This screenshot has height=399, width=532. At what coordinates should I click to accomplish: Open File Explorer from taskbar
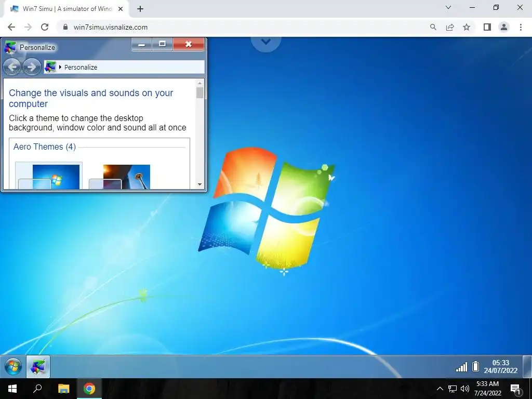click(x=63, y=389)
